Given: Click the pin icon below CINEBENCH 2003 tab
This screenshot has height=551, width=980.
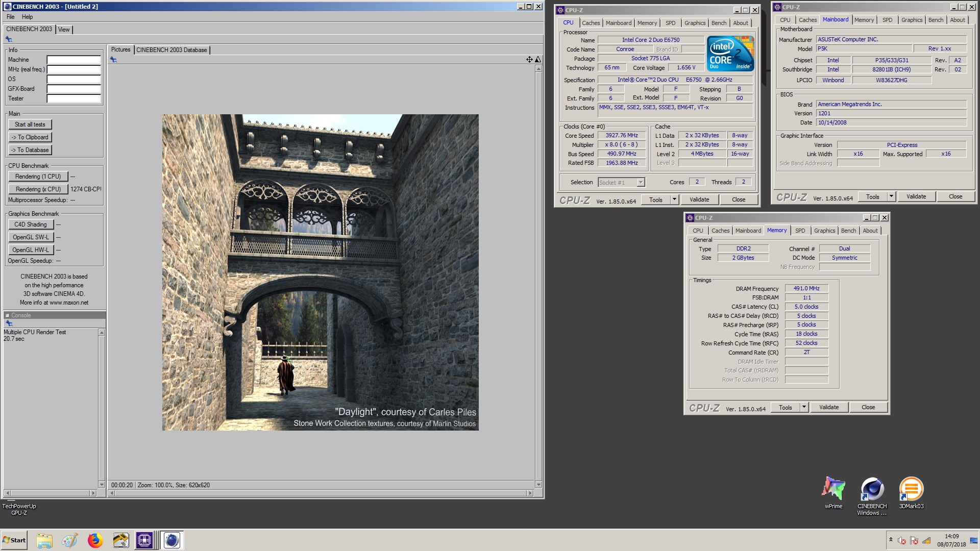Looking at the screenshot, I should click(x=9, y=39).
